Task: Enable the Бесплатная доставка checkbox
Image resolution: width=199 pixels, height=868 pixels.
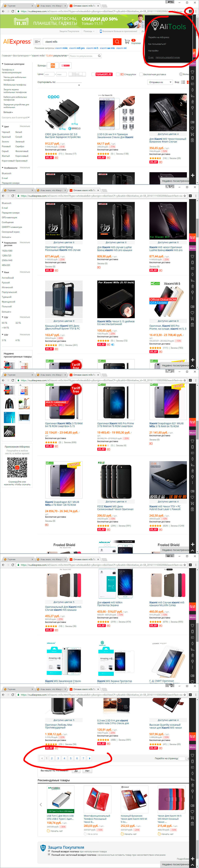Action: click(x=141, y=74)
